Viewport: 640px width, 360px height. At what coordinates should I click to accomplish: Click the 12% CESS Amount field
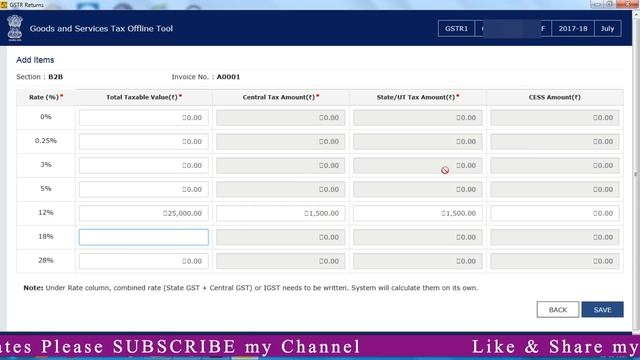pyautogui.click(x=555, y=213)
